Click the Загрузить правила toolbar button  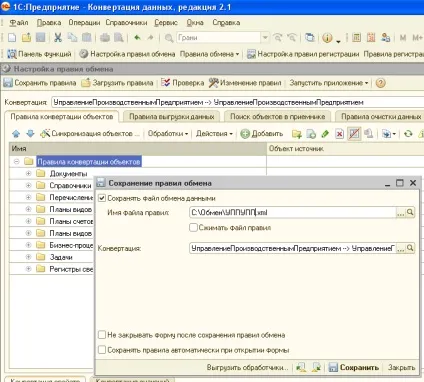(117, 83)
